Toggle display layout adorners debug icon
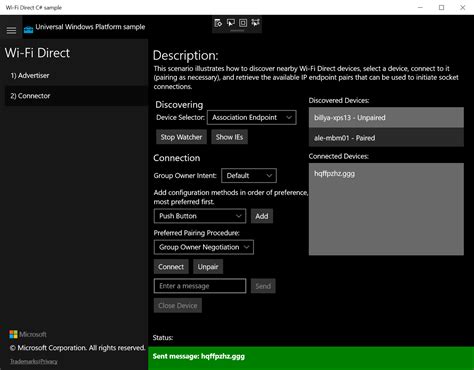 pyautogui.click(x=243, y=23)
